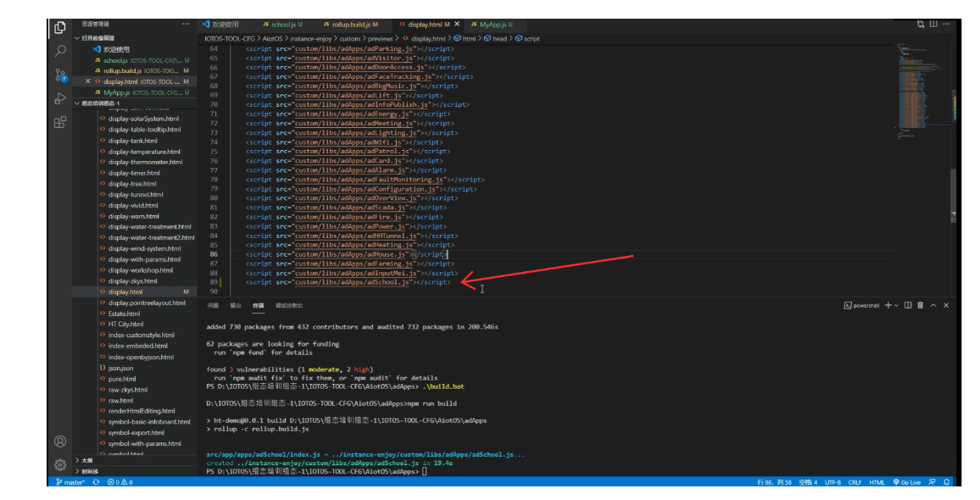
Task: Open Estate.html in file explorer
Action: 124,314
